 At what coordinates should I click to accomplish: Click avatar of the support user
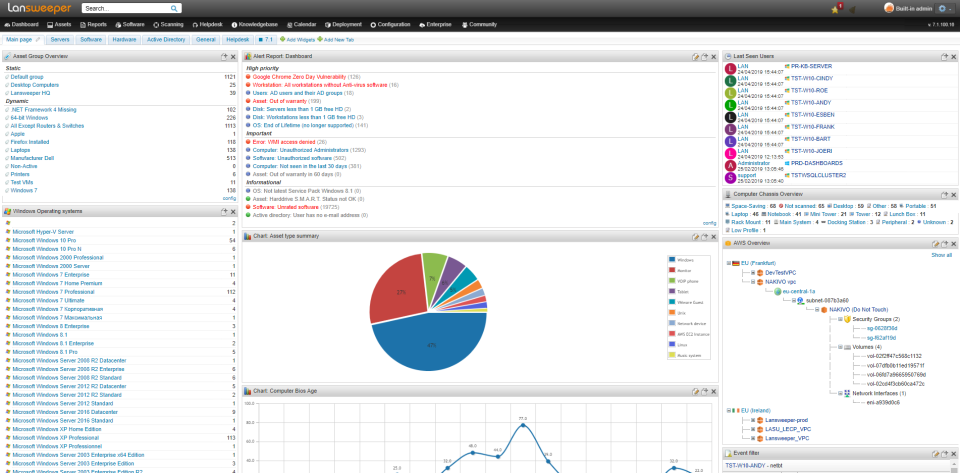(x=730, y=177)
